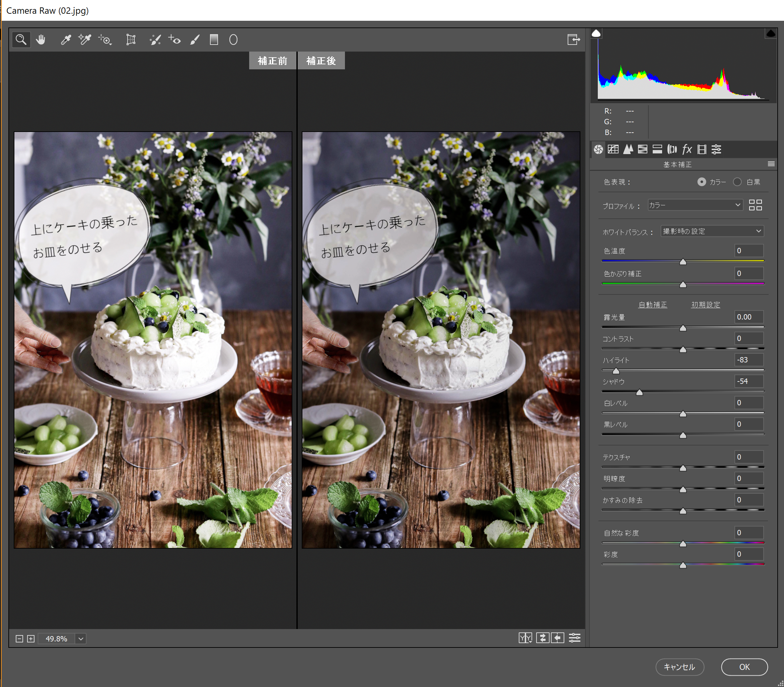Click the 自然な彩度 slider handle

pyautogui.click(x=683, y=544)
